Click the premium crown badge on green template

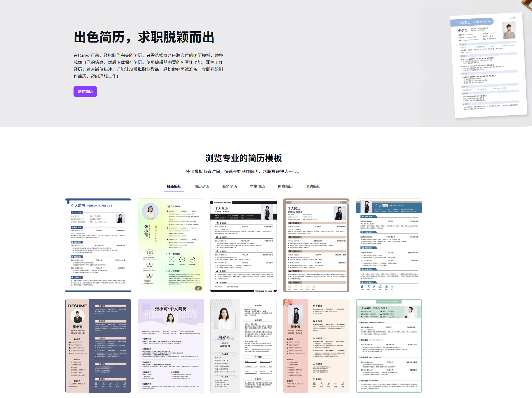tap(198, 288)
